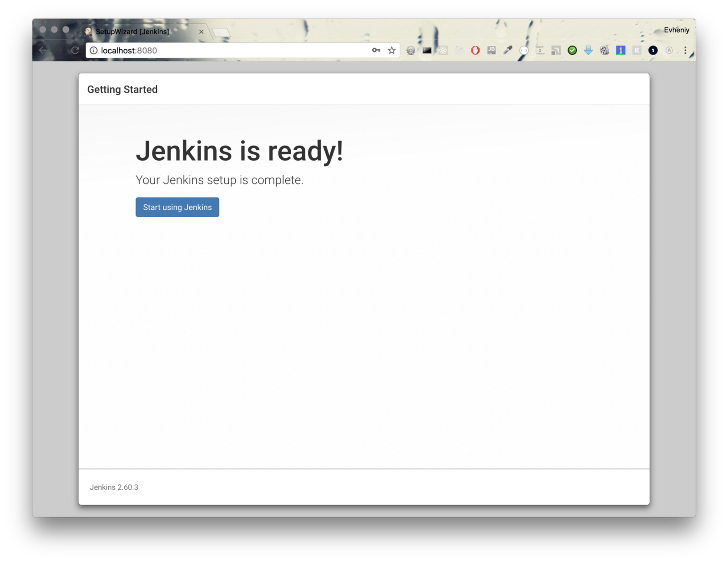Click the Start using Jenkins button
Image resolution: width=728 pixels, height=563 pixels.
177,207
